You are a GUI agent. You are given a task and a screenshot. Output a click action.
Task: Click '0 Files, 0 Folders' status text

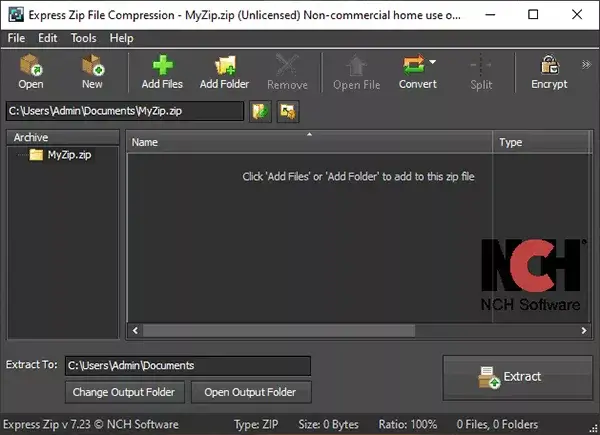(x=497, y=424)
